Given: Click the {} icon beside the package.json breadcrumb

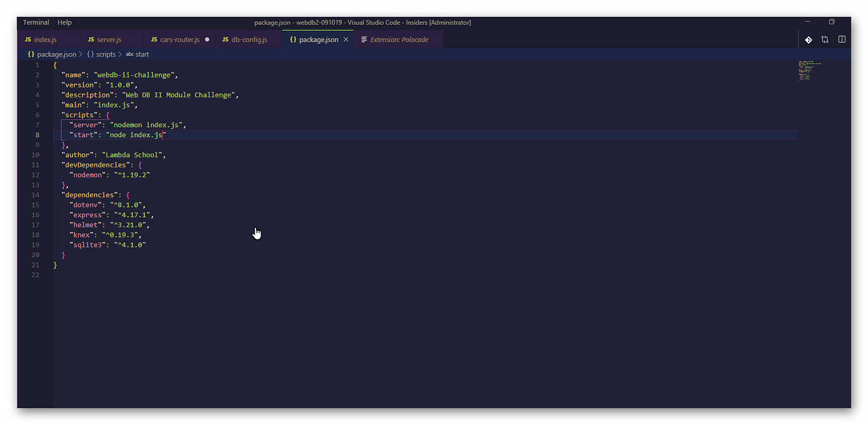Looking at the screenshot, I should pyautogui.click(x=30, y=54).
